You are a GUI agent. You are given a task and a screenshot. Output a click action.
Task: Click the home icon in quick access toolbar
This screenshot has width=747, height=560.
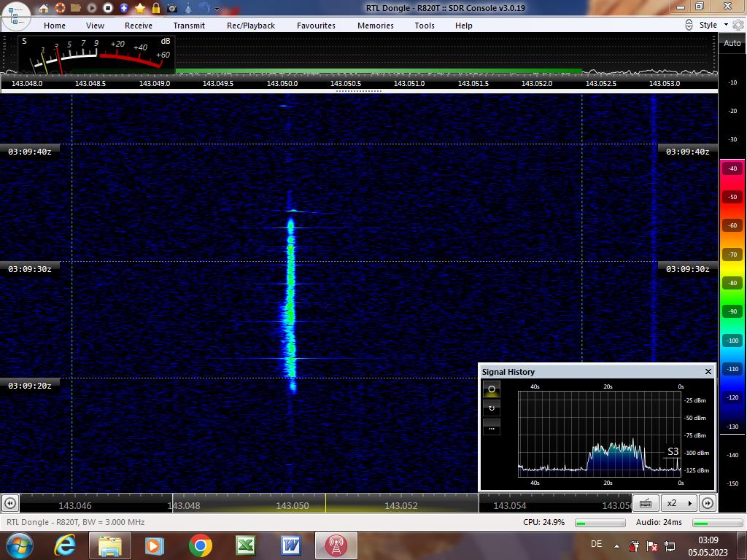[43, 8]
